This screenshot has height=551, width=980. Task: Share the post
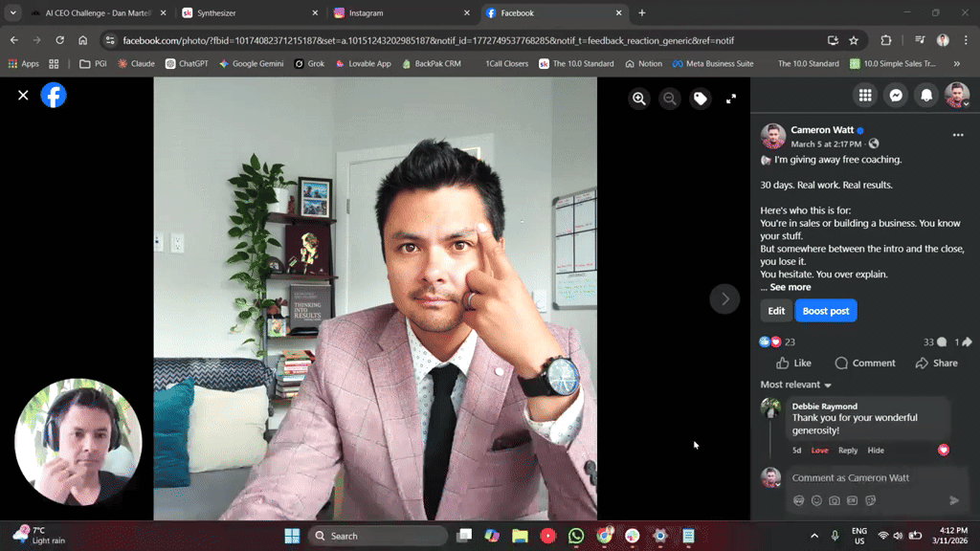pyautogui.click(x=936, y=363)
